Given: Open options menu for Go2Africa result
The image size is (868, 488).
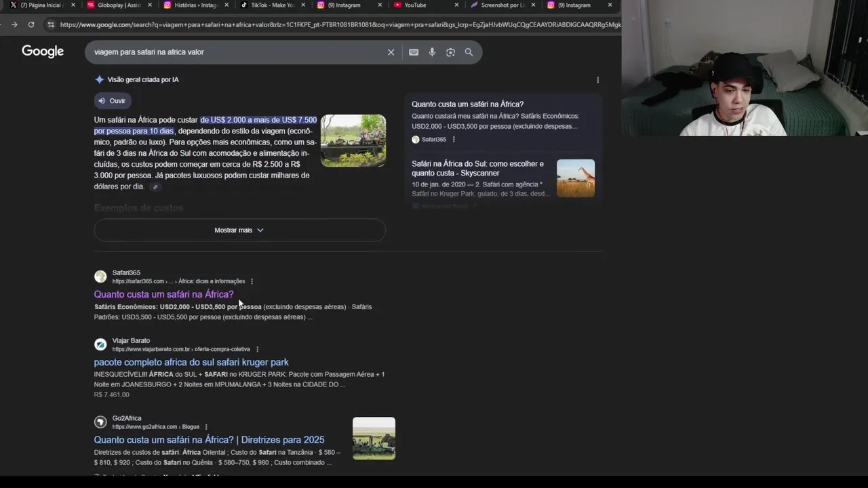Looking at the screenshot, I should click(x=206, y=427).
